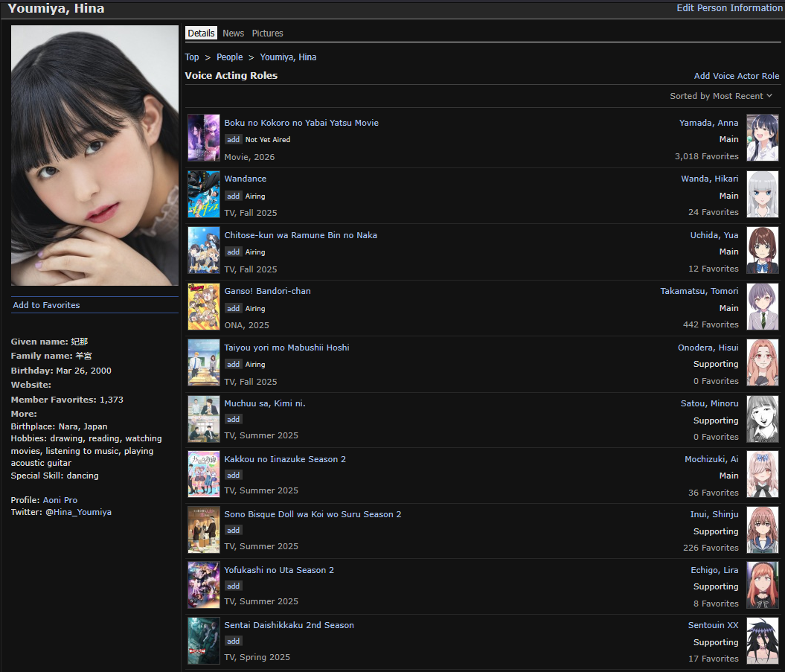Open the Muchuu sa, Kimi ni. poster
The image size is (785, 672).
point(204,419)
